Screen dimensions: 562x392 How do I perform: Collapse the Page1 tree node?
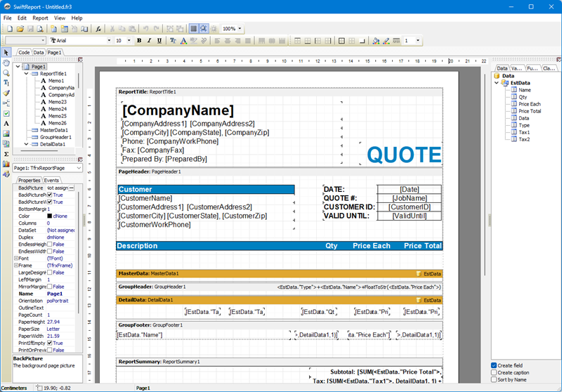click(18, 67)
